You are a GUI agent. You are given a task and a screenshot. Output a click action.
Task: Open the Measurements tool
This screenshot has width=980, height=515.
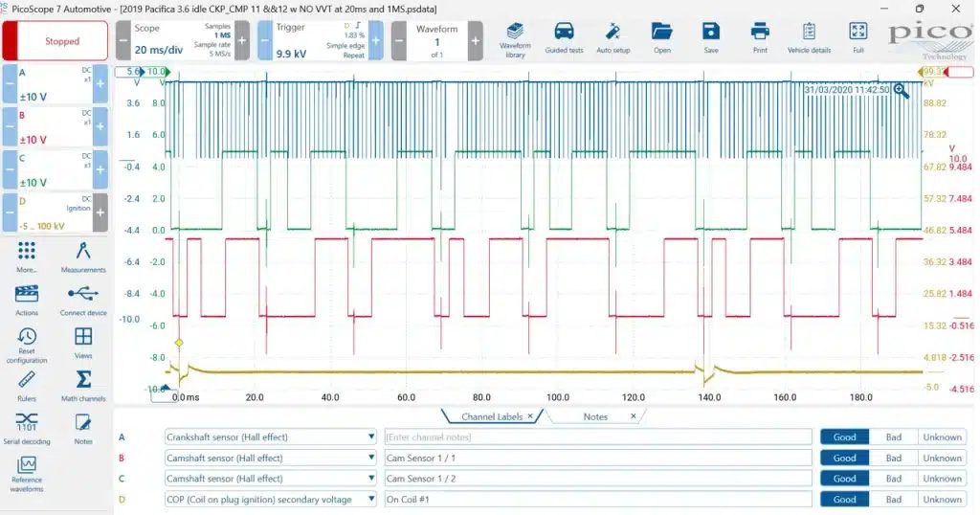83,257
